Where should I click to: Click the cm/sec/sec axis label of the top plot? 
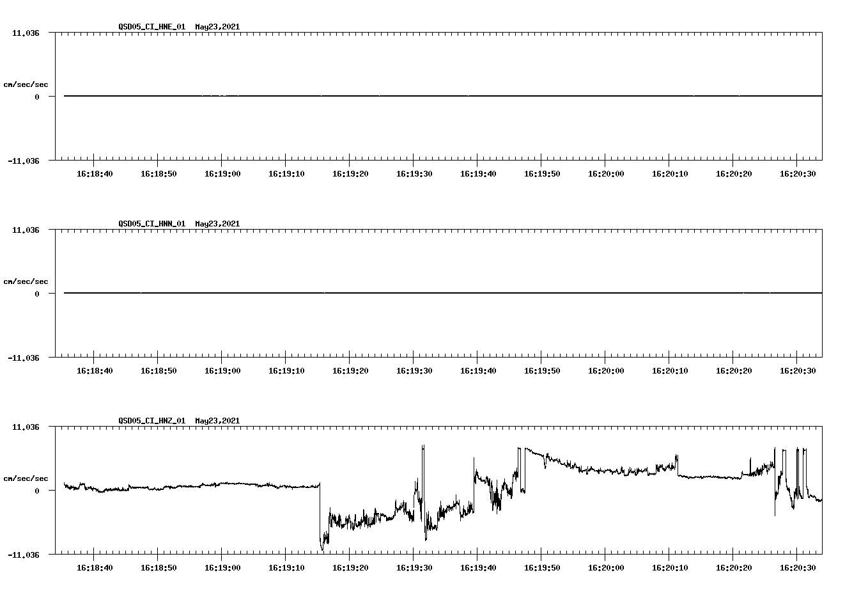point(26,83)
